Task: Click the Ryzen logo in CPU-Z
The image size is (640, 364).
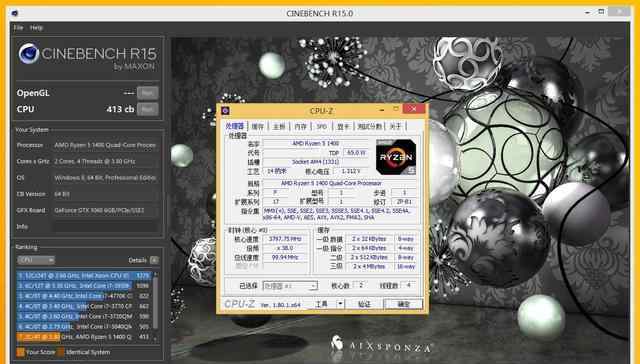Action: coord(396,157)
